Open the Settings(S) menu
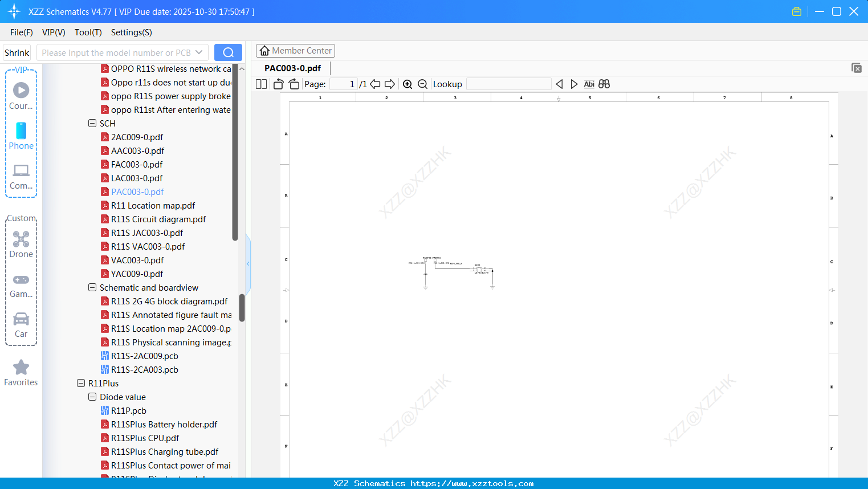The width and height of the screenshot is (868, 489). coord(132,32)
